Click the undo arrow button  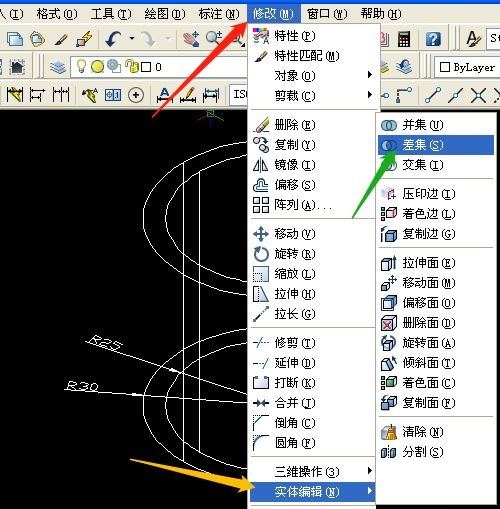[113, 39]
